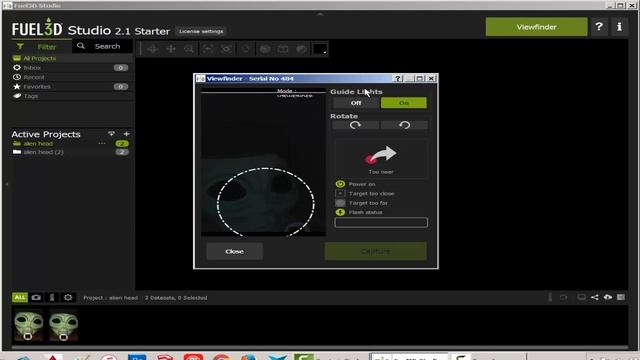This screenshot has width=640, height=360.
Task: Click the Viewfinder dialog help button
Action: (398, 78)
